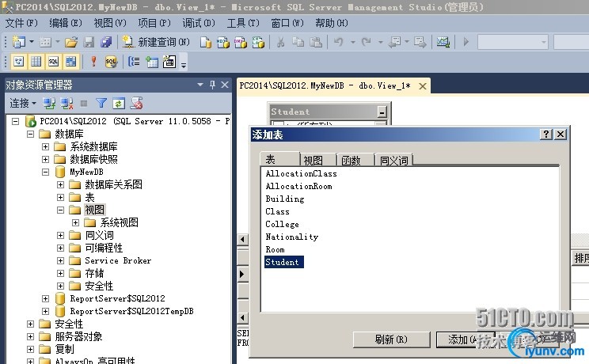The width and height of the screenshot is (589, 364).
Task: Open the 文件(F) menu
Action: [x=21, y=23]
